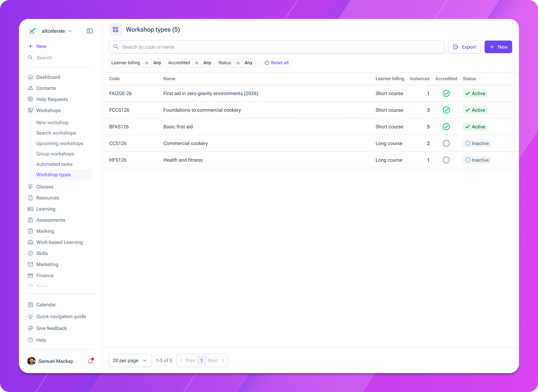
Task: Collapse the sidebar panel icon
Action: tap(90, 31)
